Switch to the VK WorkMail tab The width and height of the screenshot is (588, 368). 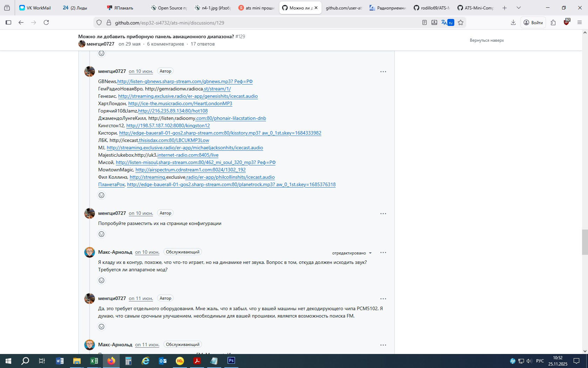(x=35, y=8)
